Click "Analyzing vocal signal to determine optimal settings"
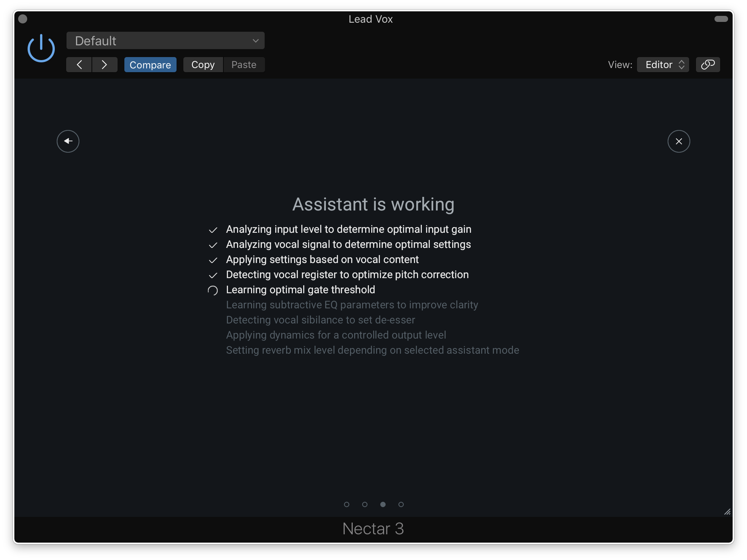The width and height of the screenshot is (747, 560). click(349, 244)
